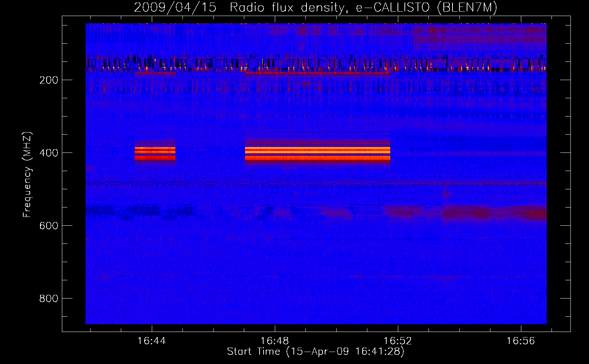The width and height of the screenshot is (589, 364).
Task: Click the 200 frequency tick label
Action: click(x=49, y=80)
